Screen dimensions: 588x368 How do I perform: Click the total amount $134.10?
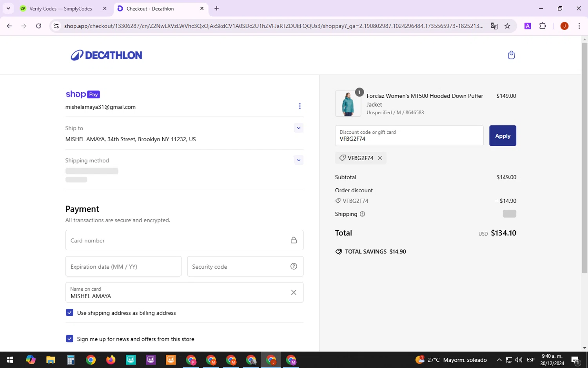(x=503, y=233)
